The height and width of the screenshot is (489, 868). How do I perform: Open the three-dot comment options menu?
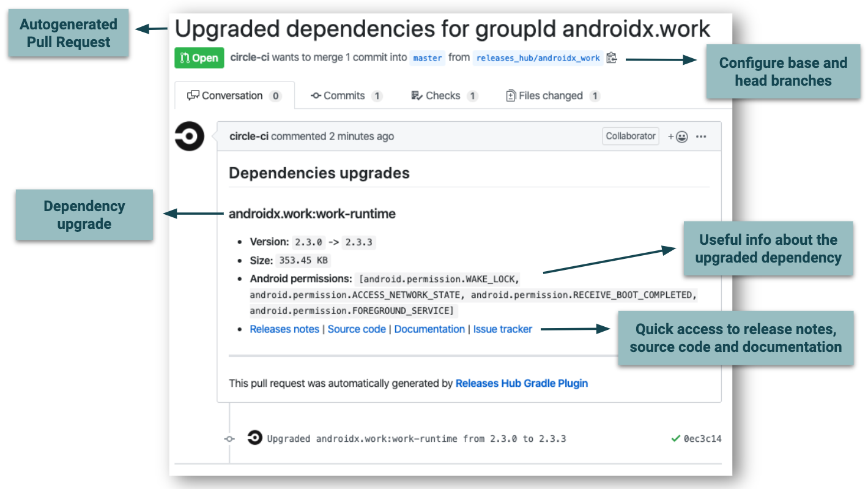point(701,136)
